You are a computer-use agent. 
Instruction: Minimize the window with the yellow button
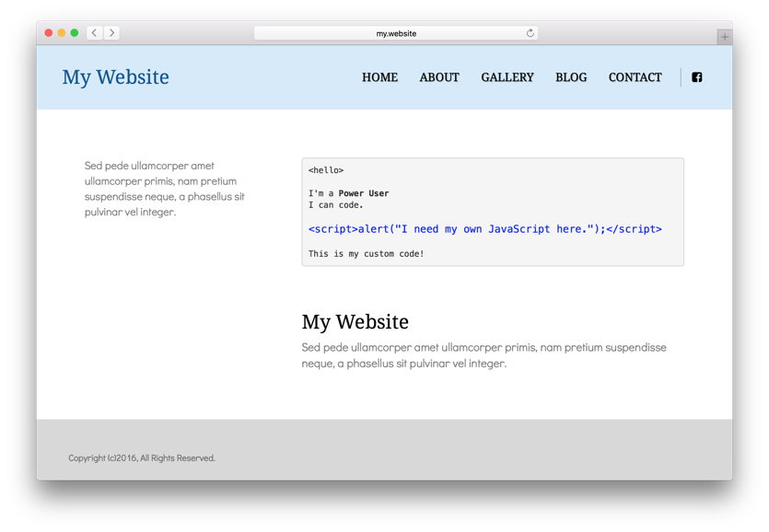62,33
